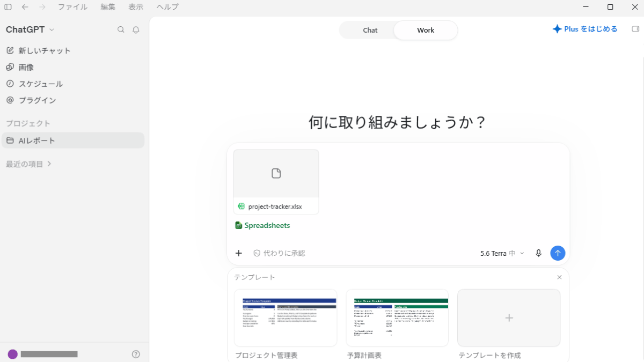644x362 pixels.
Task: Click the Spreadsheets tag
Action: tap(262, 225)
